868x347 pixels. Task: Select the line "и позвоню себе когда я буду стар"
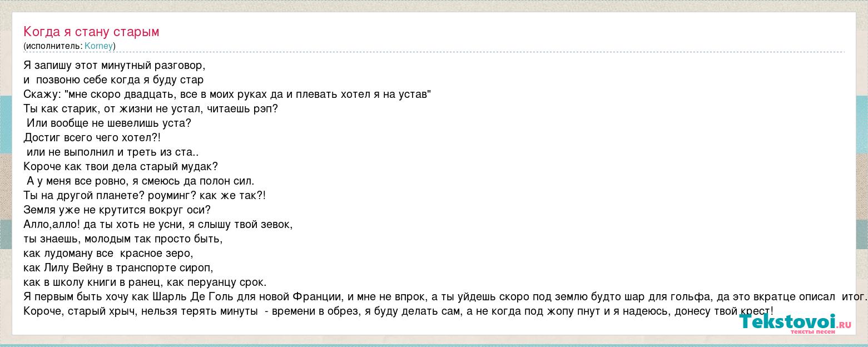(x=113, y=80)
